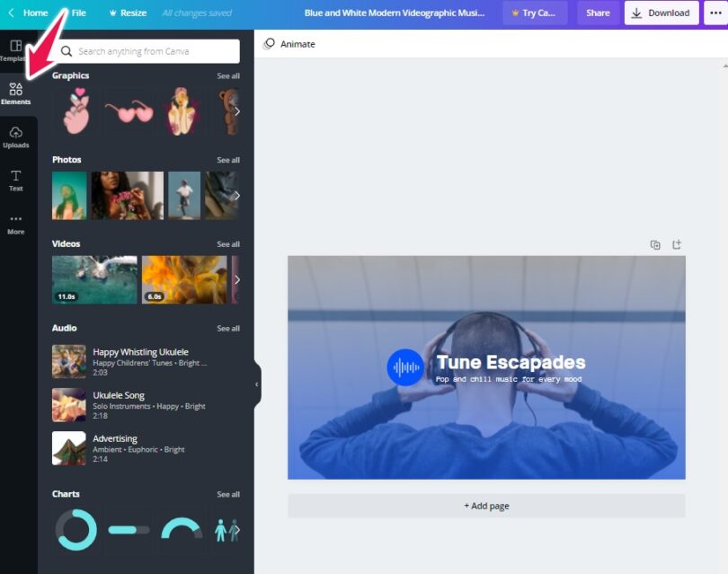Viewport: 728px width, 574px height.
Task: Open See all for Photos
Action: point(228,159)
